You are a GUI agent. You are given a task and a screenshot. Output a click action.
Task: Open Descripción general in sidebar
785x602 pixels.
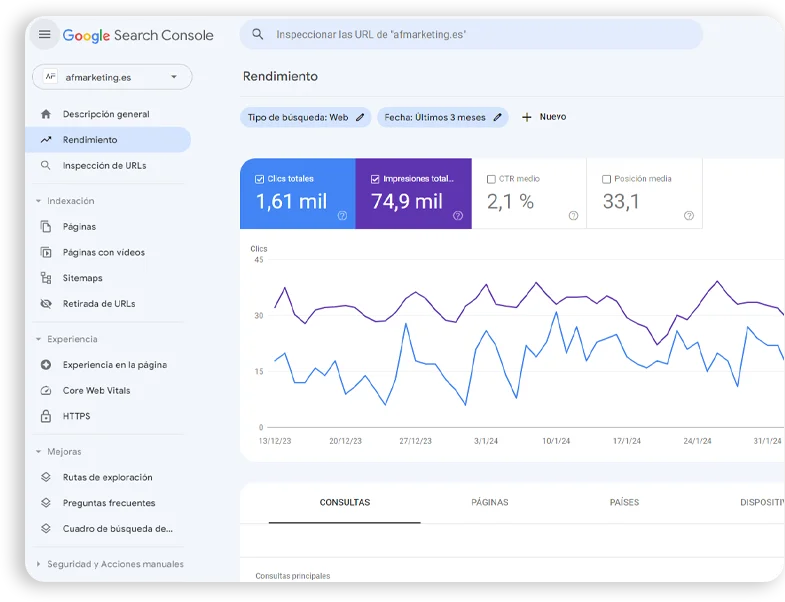coord(108,114)
